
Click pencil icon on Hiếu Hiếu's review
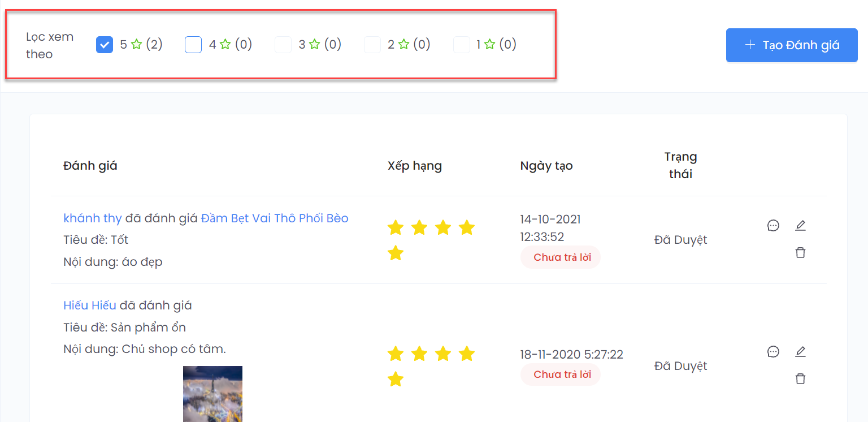pos(800,352)
